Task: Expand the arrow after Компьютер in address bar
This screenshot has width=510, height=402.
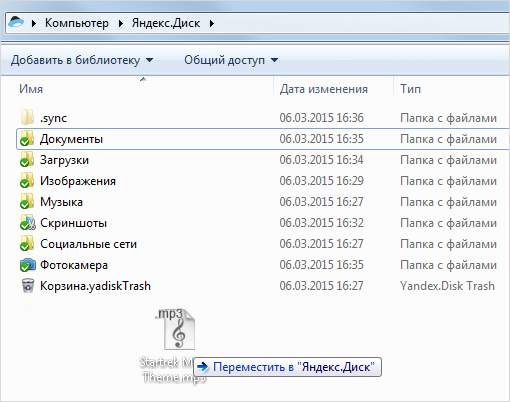Action: 121,23
